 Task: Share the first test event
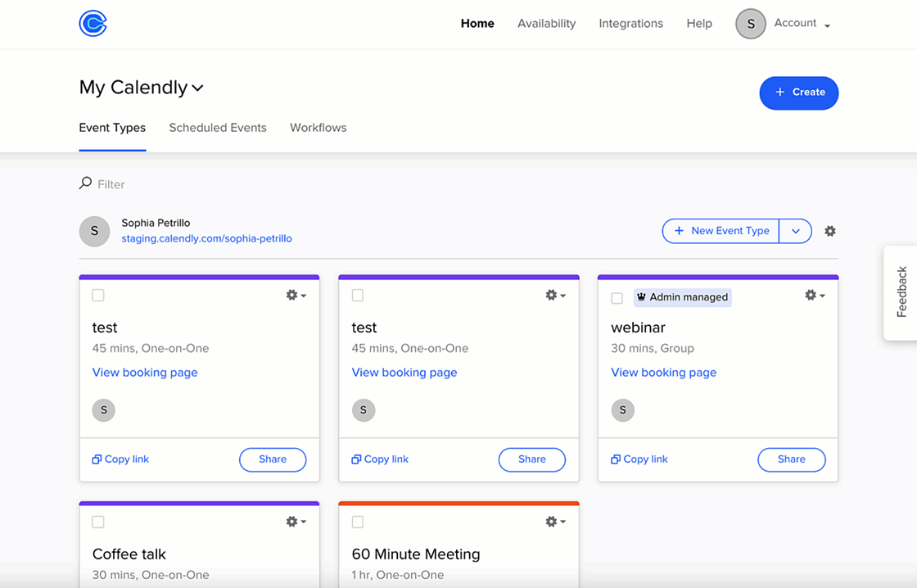(273, 459)
